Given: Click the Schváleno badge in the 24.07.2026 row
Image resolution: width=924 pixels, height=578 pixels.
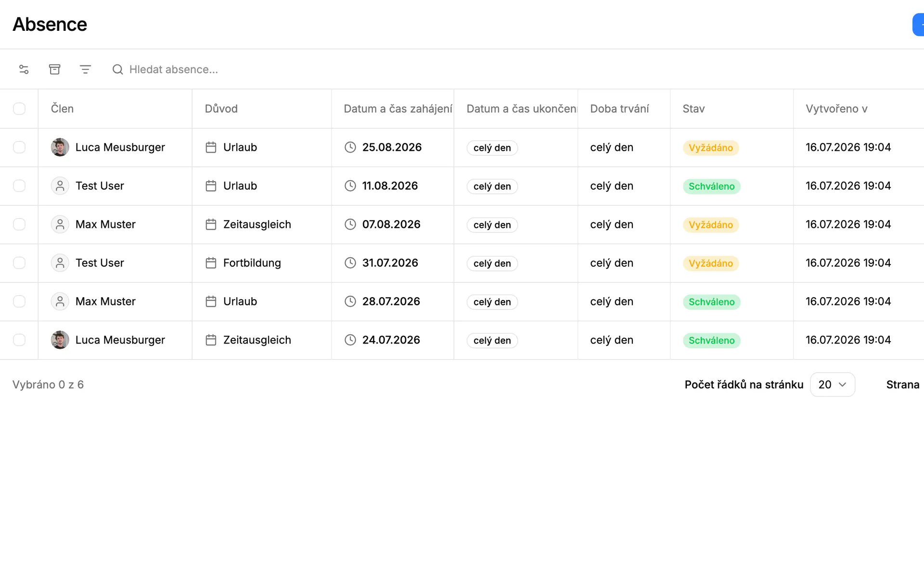Looking at the screenshot, I should (x=712, y=341).
